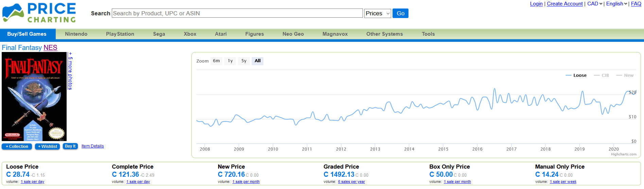Set chart zoom to 6m
The width and height of the screenshot is (644, 189).
click(x=216, y=61)
